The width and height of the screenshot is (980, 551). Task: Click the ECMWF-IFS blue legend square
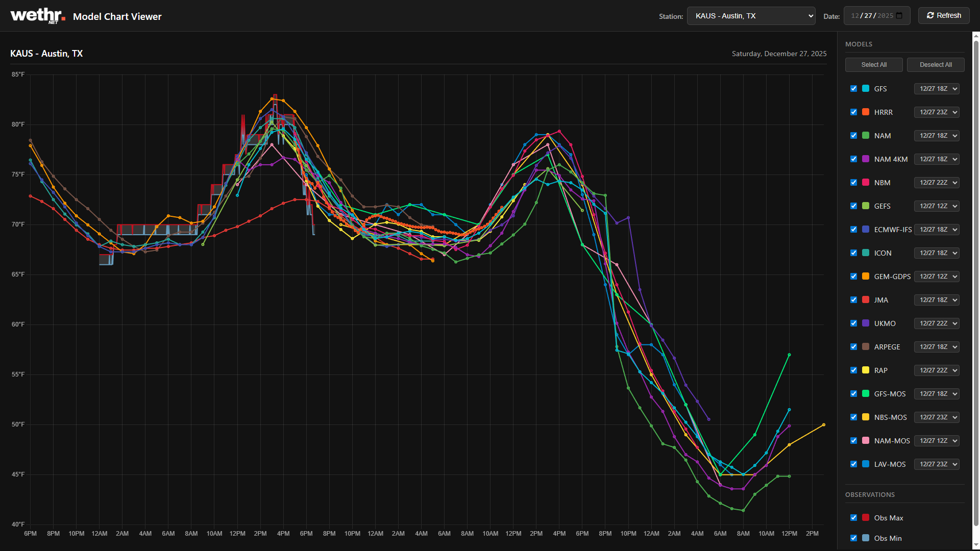point(866,230)
